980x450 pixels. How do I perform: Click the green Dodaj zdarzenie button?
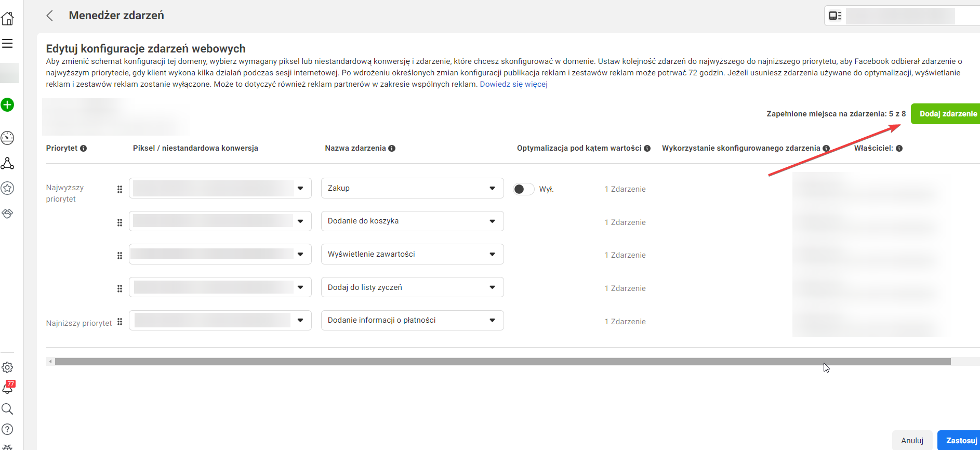[947, 114]
